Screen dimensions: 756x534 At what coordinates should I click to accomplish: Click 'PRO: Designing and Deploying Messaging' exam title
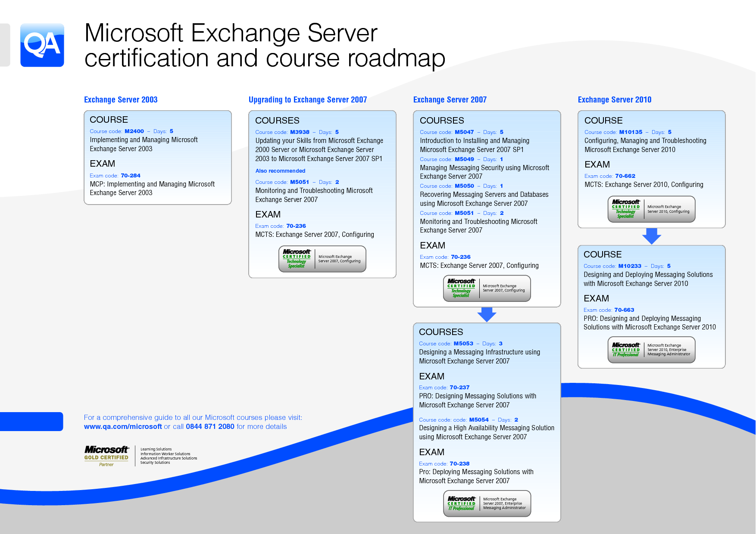click(642, 319)
